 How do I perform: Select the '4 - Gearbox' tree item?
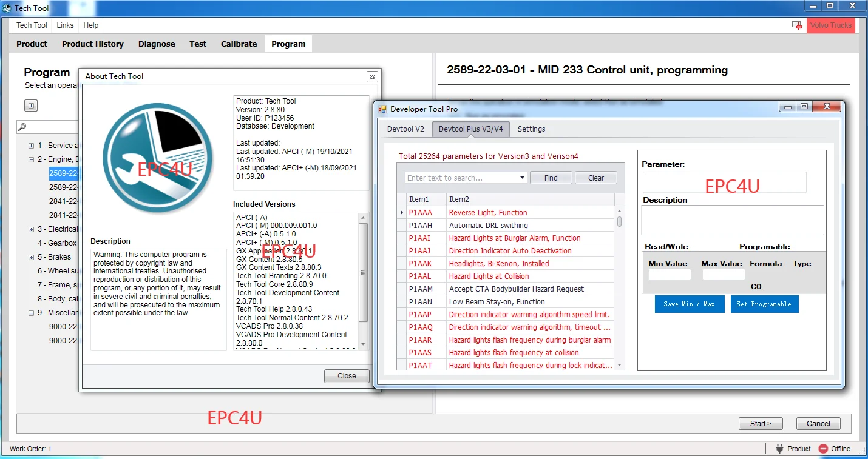point(57,243)
